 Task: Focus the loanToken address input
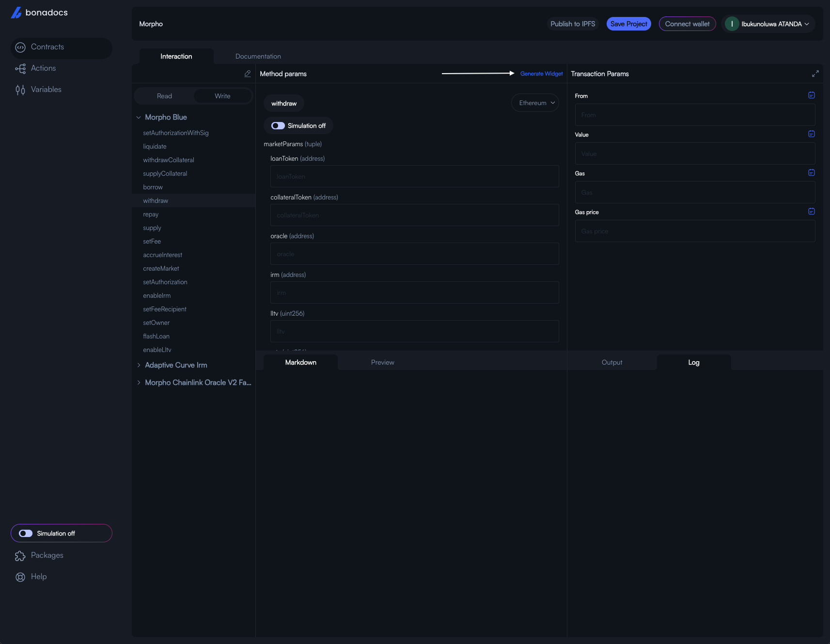pos(415,176)
